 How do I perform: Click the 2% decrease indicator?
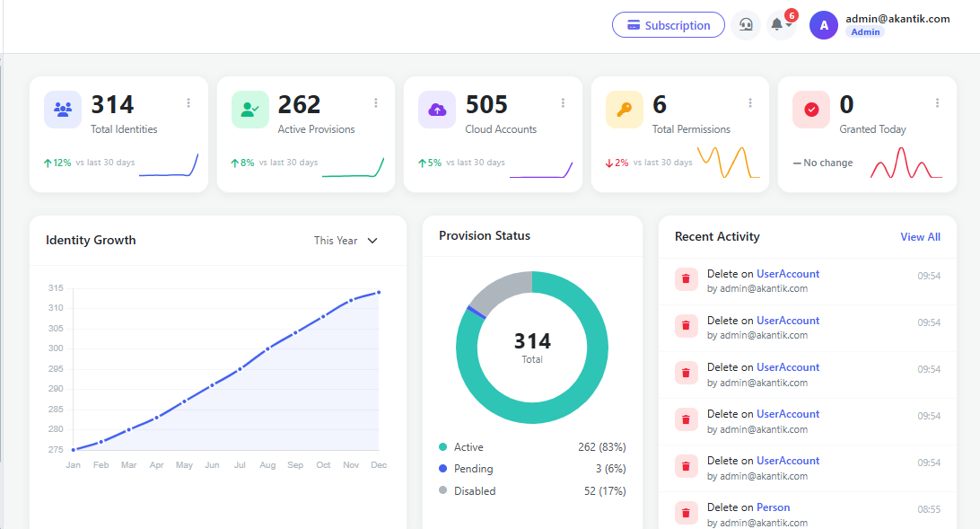click(x=617, y=163)
